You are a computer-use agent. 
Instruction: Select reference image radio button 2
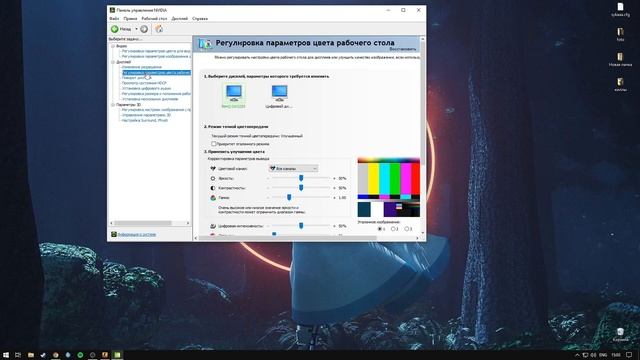click(x=393, y=229)
